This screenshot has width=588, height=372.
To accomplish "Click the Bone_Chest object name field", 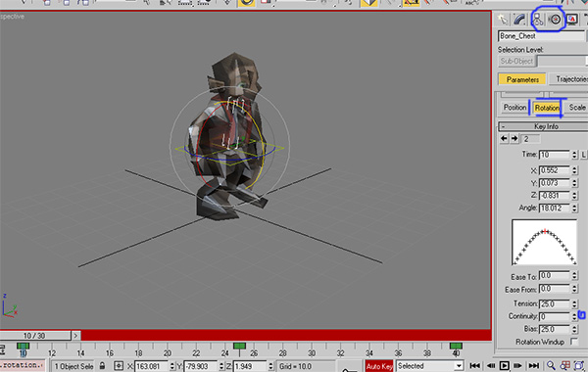I will coord(541,36).
